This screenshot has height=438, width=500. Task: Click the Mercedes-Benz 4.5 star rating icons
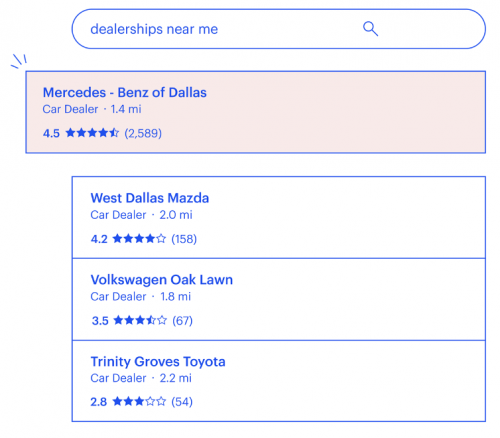click(x=92, y=133)
